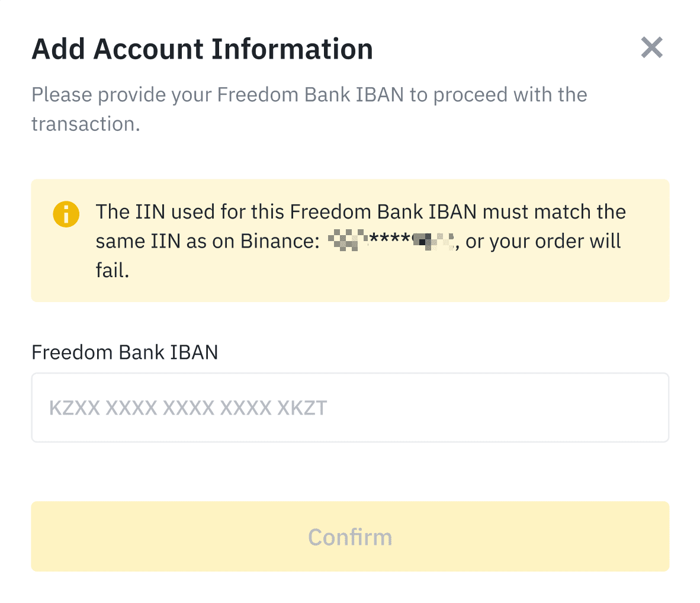Click the word 'transaction.' in the description
Image resolution: width=700 pixels, height=603 pixels.
point(85,124)
